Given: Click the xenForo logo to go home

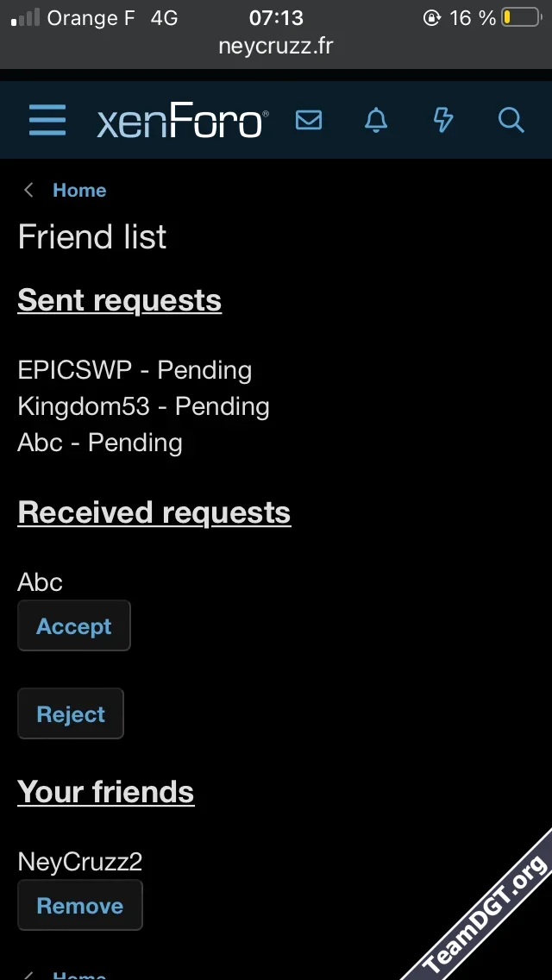Looking at the screenshot, I should (181, 120).
